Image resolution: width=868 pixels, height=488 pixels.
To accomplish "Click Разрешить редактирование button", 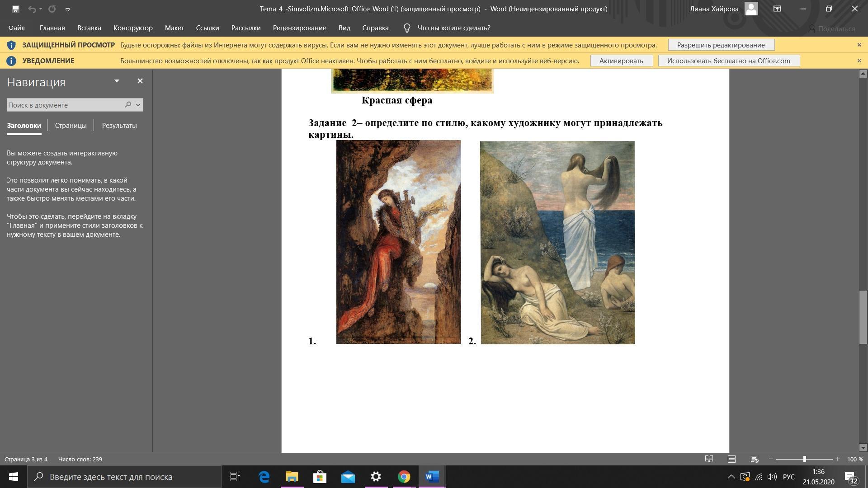I will point(721,45).
